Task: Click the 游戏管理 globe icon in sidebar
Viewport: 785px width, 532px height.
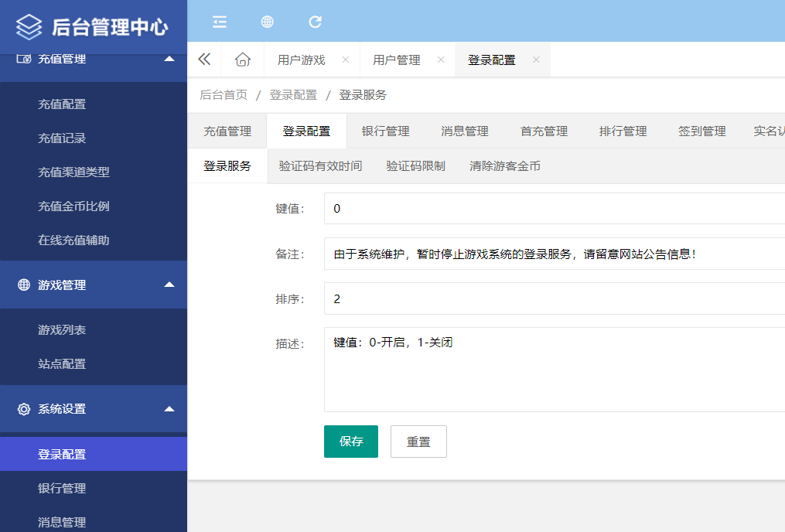Action: pyautogui.click(x=23, y=285)
